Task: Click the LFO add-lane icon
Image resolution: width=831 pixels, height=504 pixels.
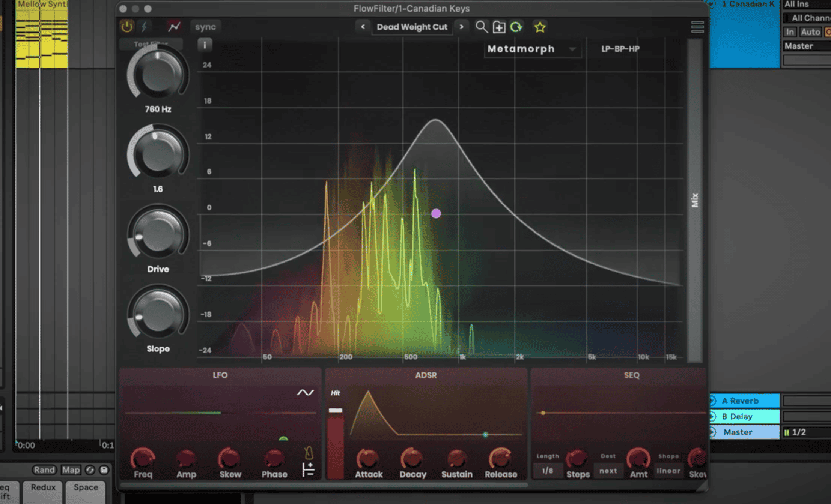Action: (308, 469)
